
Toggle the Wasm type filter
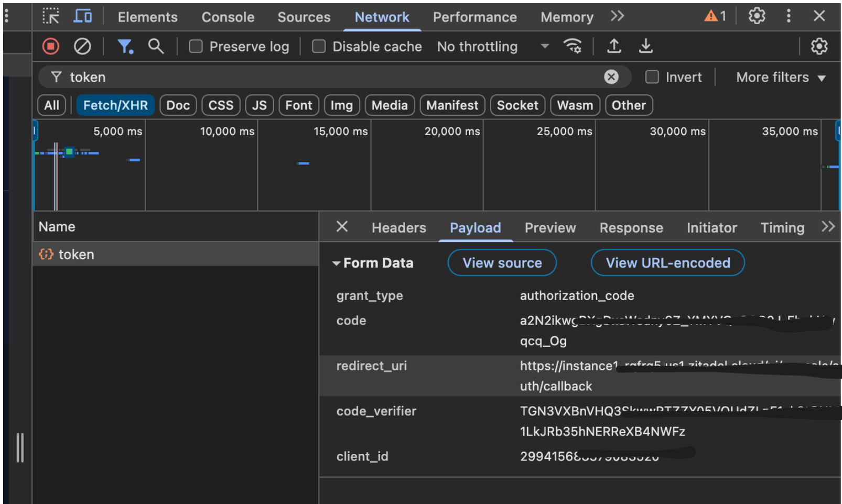click(x=575, y=105)
